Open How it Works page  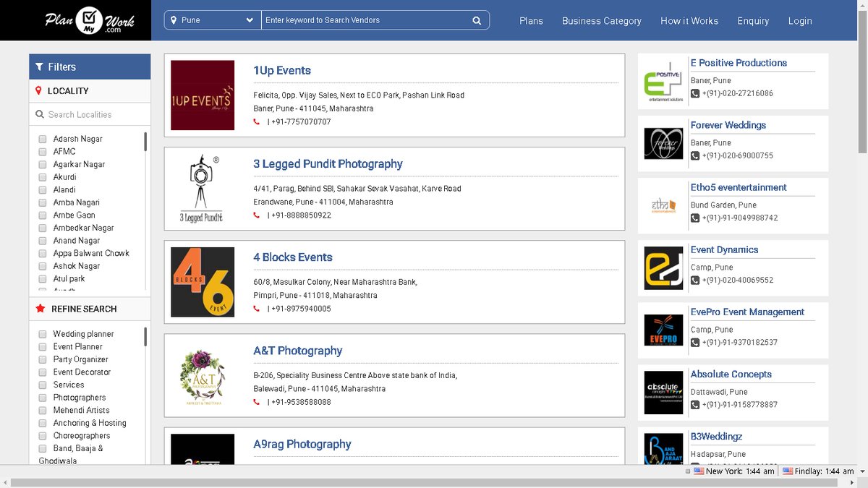tap(689, 21)
